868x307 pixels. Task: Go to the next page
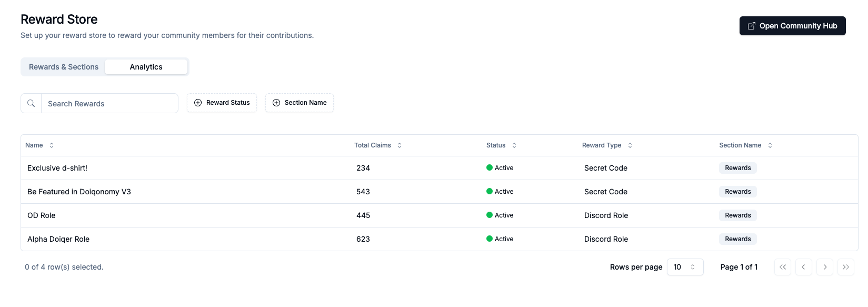(x=824, y=267)
